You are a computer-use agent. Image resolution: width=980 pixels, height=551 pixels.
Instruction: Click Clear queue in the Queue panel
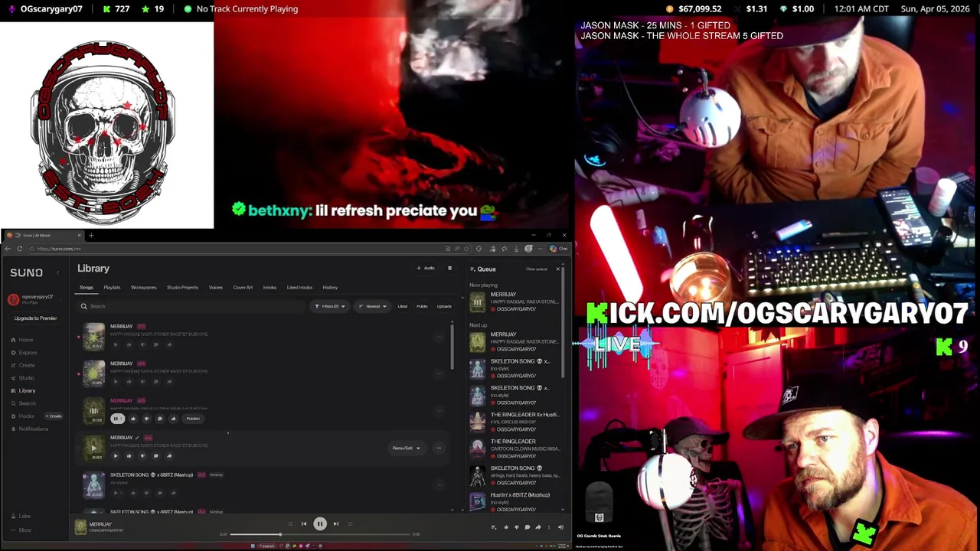537,269
